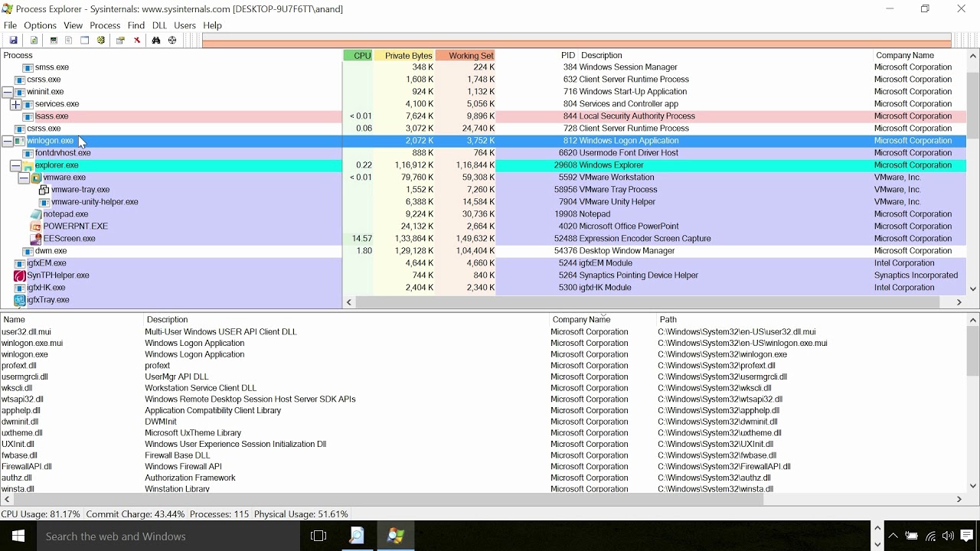
Task: Open the Properties toolbar icon
Action: pos(120,41)
